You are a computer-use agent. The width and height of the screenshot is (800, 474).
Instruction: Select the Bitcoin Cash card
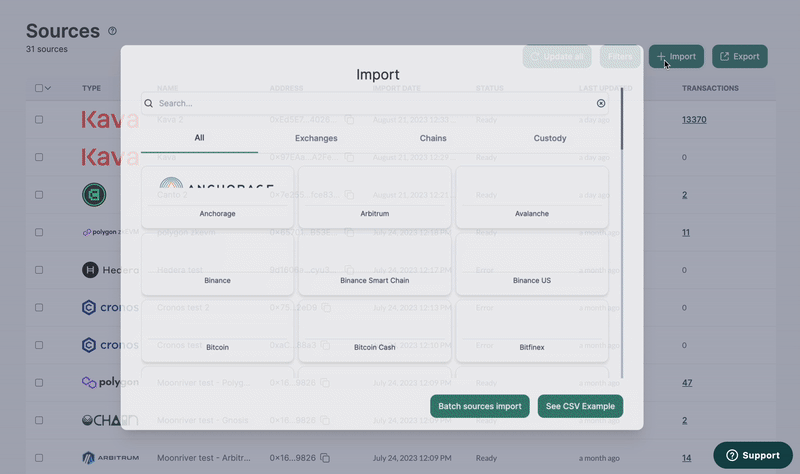[374, 331]
